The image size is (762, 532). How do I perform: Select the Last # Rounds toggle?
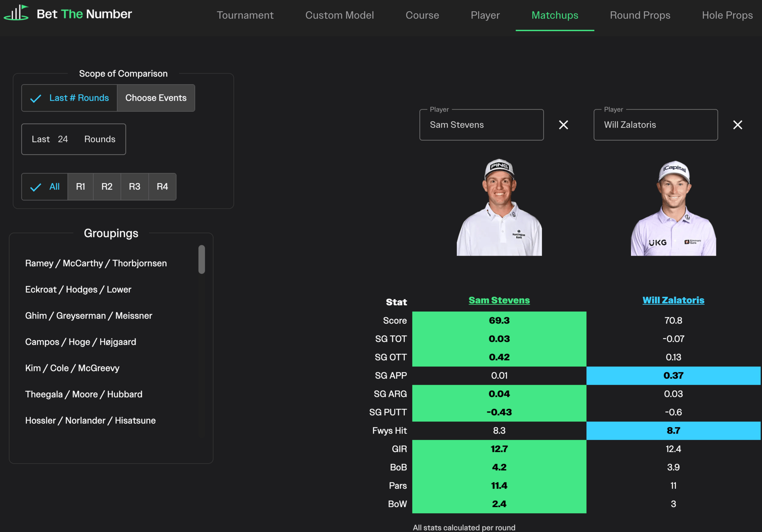[69, 98]
